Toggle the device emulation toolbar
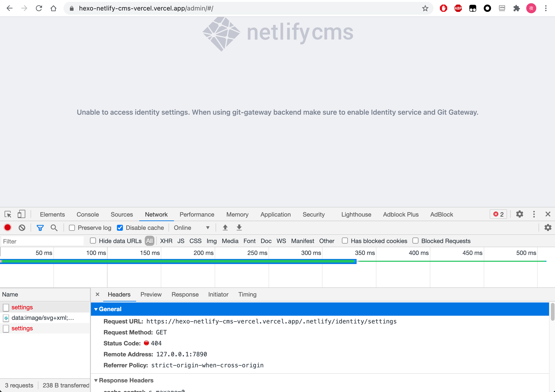Image resolution: width=555 pixels, height=392 pixels. 21,214
